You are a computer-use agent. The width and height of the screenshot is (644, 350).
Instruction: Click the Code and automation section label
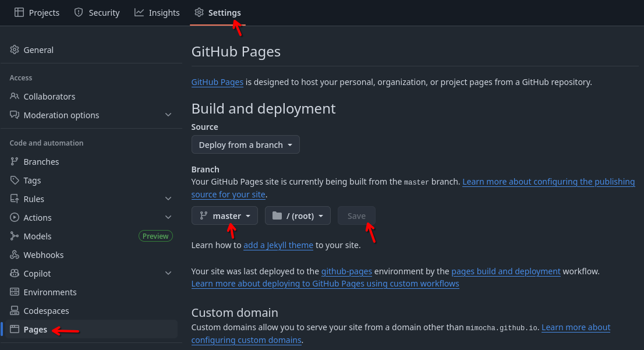[47, 143]
